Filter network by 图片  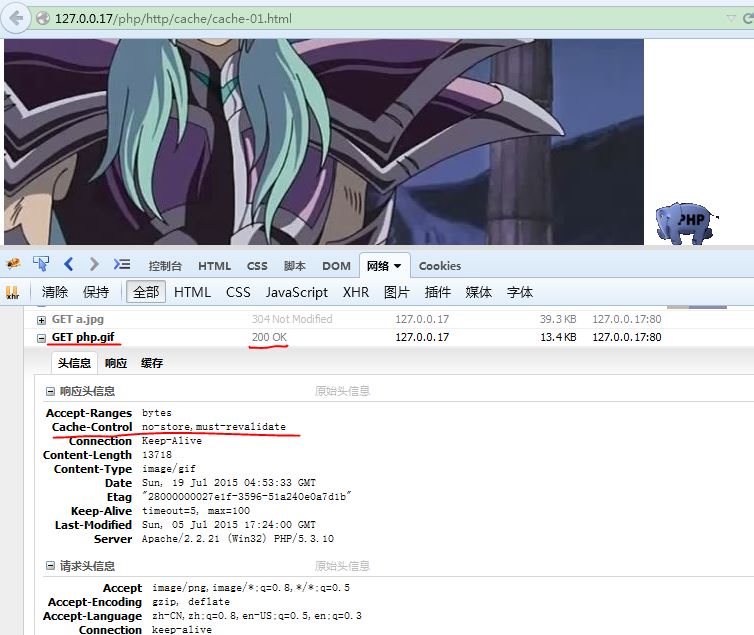(397, 292)
